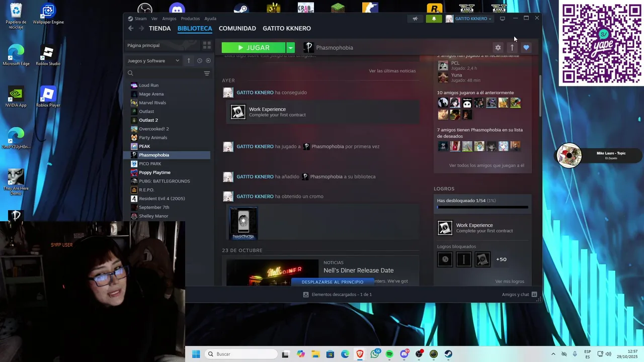The image size is (644, 362).
Task: Select Resident Evil 4 (2005) in game list
Action: [x=162, y=199]
